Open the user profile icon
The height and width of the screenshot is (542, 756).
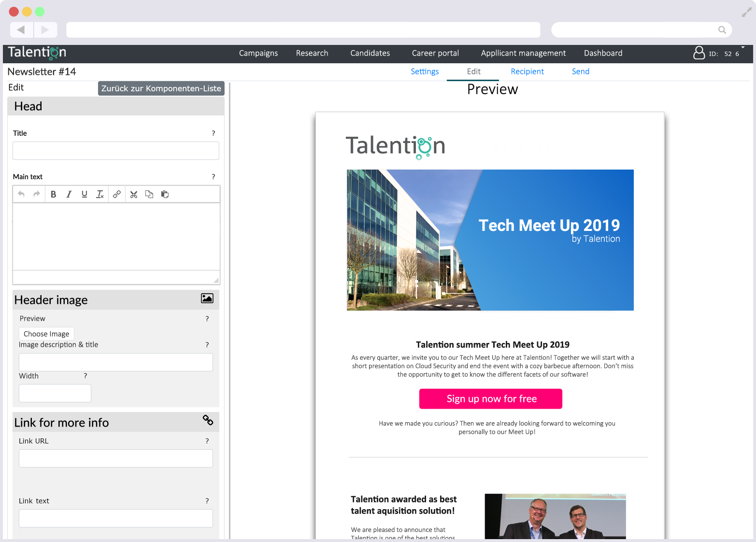(699, 53)
